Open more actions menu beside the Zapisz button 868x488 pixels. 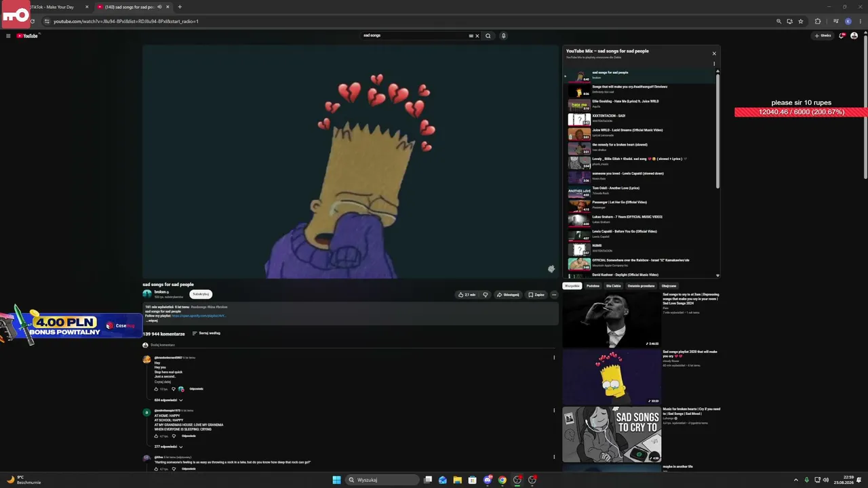pos(554,295)
